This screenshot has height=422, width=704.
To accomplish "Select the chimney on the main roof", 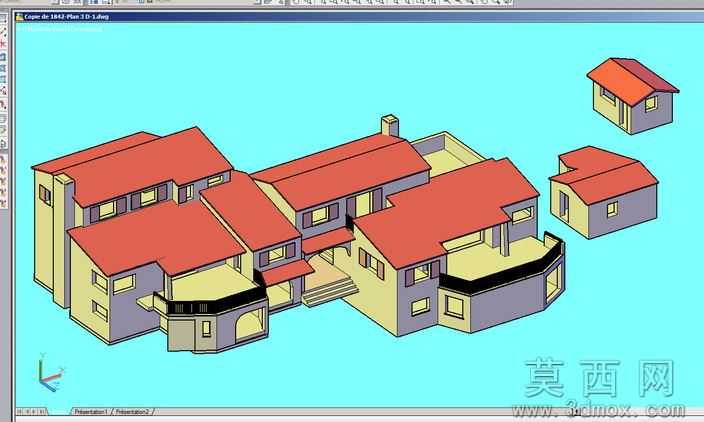I will click(390, 125).
